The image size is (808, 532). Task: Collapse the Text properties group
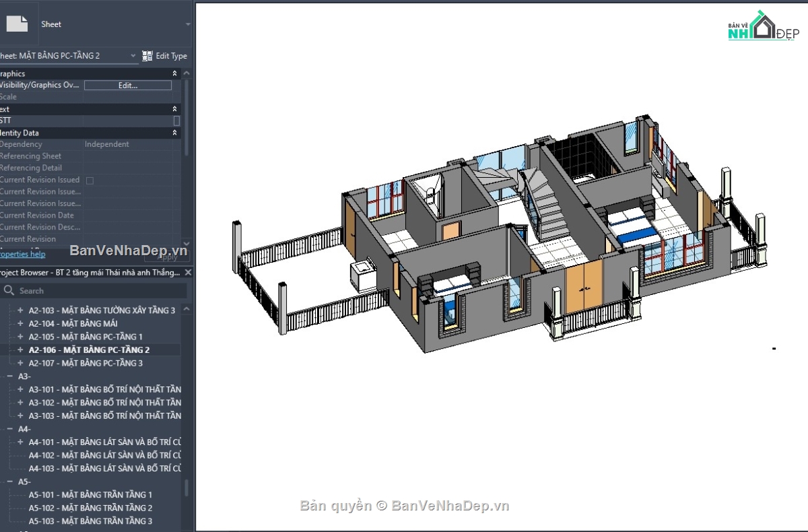coord(174,109)
